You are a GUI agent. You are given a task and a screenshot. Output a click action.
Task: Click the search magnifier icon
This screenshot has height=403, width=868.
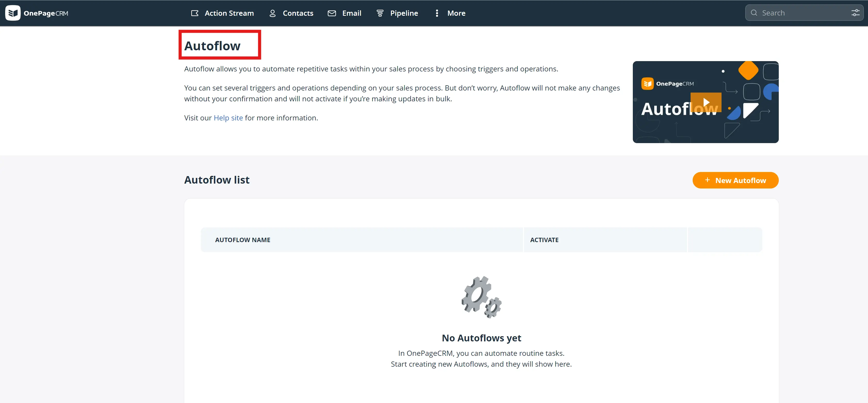(x=754, y=13)
